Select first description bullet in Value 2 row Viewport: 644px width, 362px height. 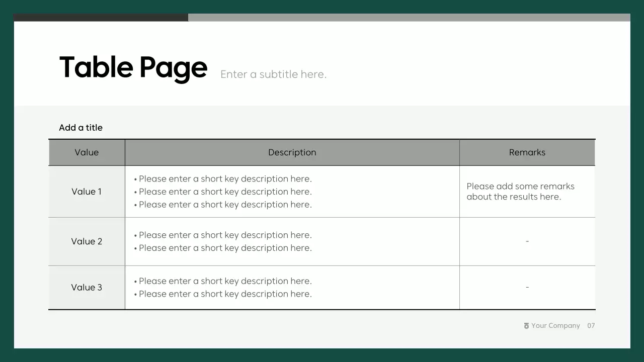pyautogui.click(x=225, y=235)
